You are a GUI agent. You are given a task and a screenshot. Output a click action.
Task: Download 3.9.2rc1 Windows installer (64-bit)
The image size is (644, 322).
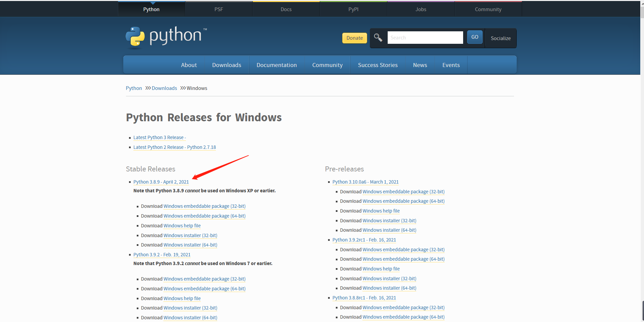point(389,288)
